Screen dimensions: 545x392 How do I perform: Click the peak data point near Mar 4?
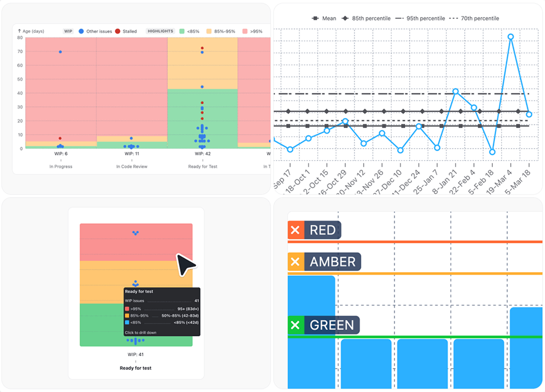click(510, 36)
